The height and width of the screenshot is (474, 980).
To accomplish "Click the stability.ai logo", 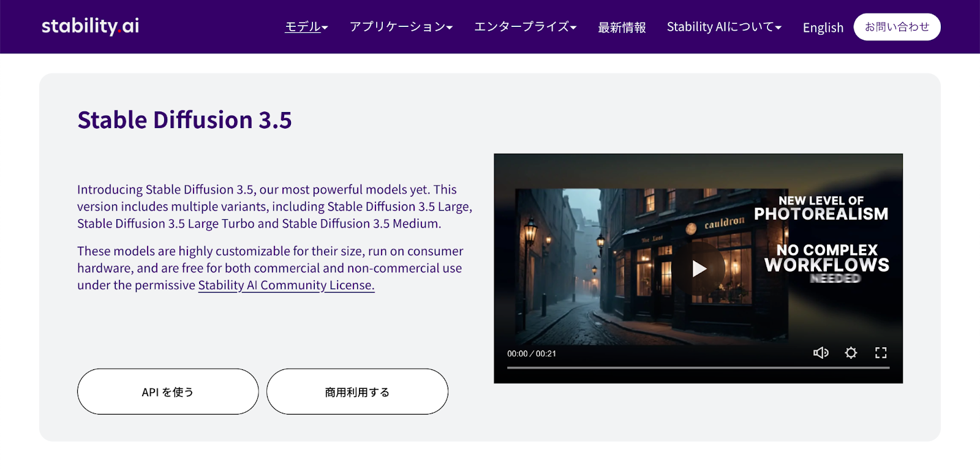I will 90,26.
